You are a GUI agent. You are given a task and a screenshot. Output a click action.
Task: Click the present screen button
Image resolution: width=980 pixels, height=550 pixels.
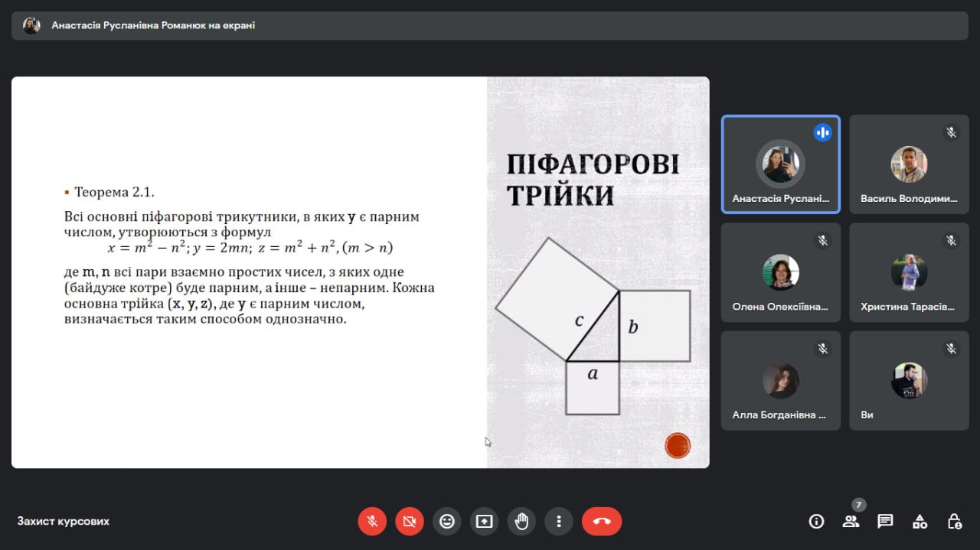484,522
